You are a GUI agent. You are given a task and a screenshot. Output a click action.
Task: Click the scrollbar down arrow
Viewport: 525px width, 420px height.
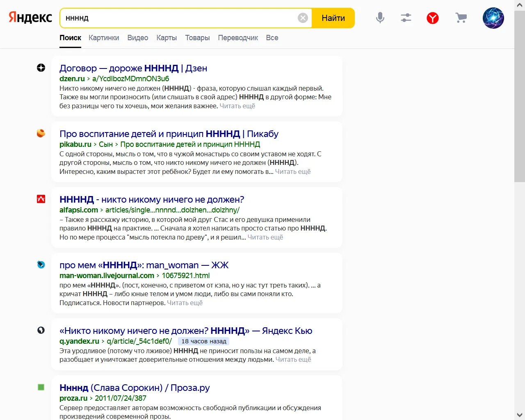pyautogui.click(x=520, y=415)
